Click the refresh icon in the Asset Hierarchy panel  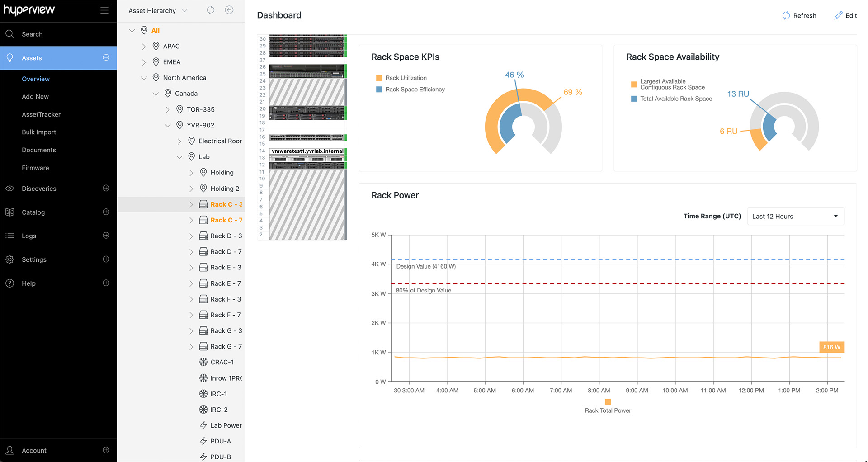211,10
